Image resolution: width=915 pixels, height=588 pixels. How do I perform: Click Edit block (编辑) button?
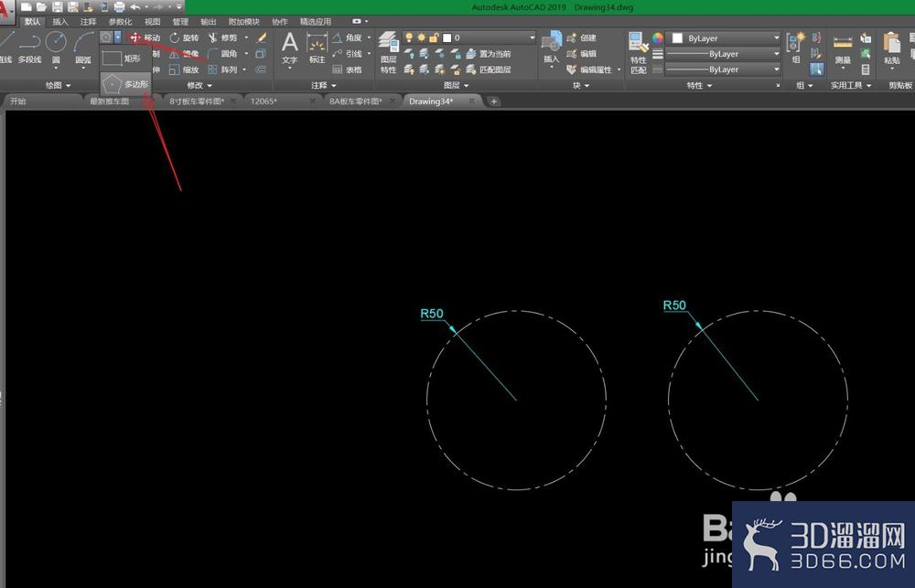[x=581, y=54]
